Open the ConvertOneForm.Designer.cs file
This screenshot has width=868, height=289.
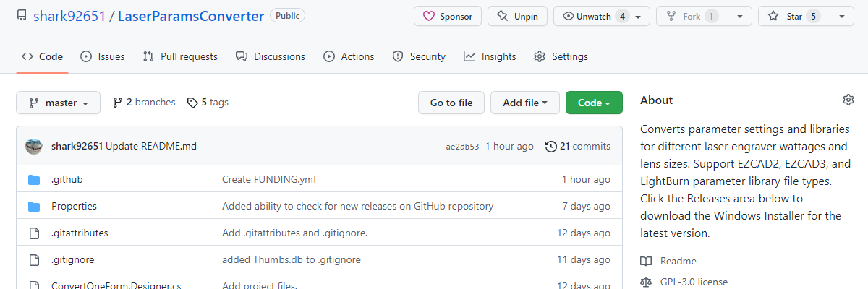coord(116,285)
